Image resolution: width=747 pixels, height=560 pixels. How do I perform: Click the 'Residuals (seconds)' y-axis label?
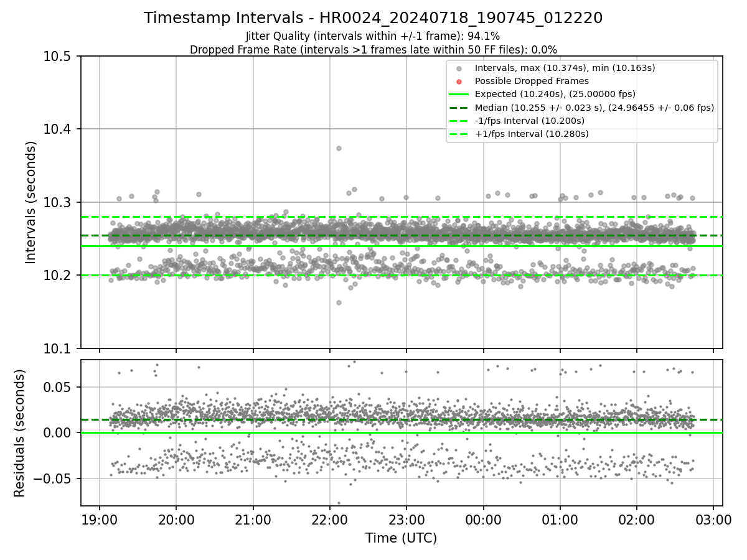19,433
